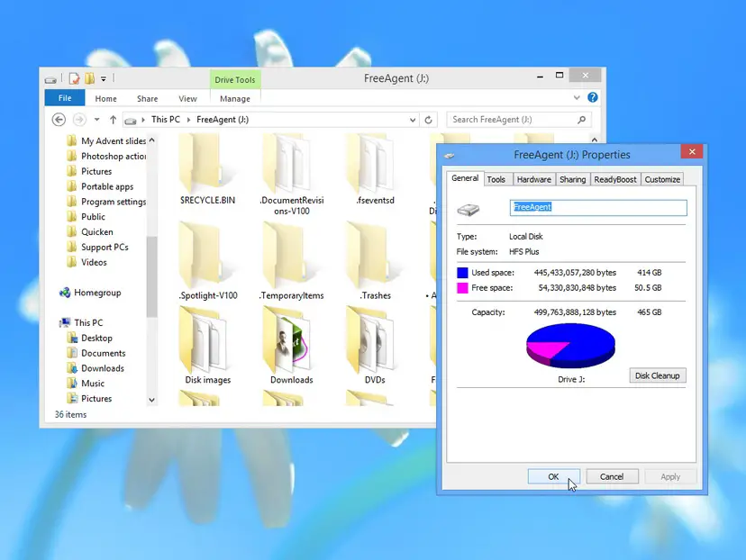Switch to the Share ribbon tab
The image size is (746, 560).
148,98
